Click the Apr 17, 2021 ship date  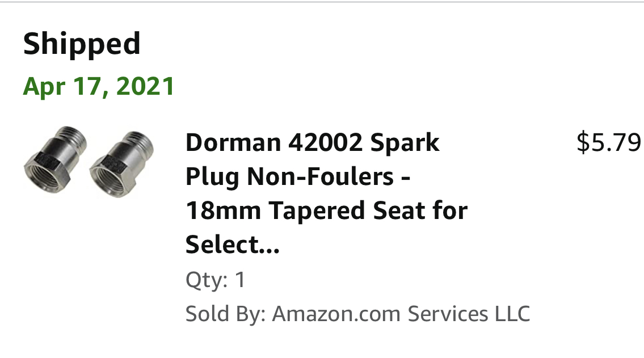pyautogui.click(x=99, y=86)
